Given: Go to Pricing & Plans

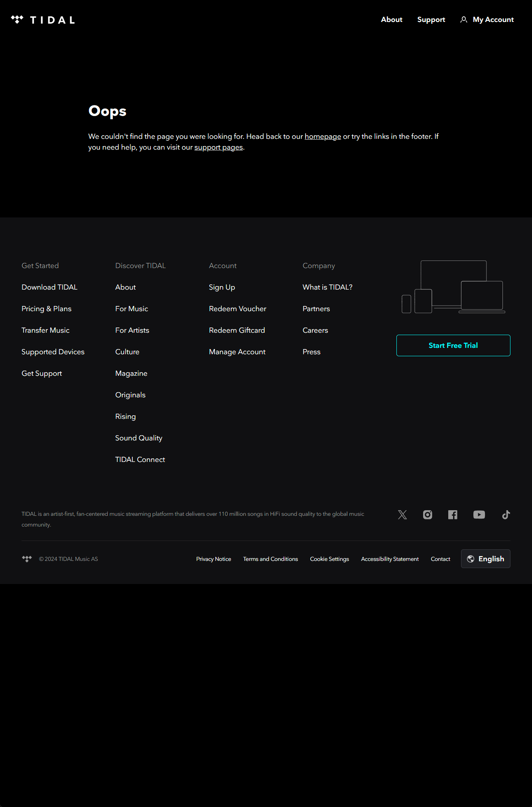Looking at the screenshot, I should point(47,309).
